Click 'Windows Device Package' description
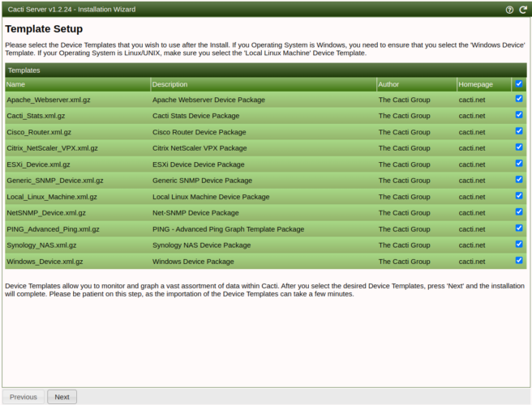This screenshot has width=532, height=405. point(193,262)
